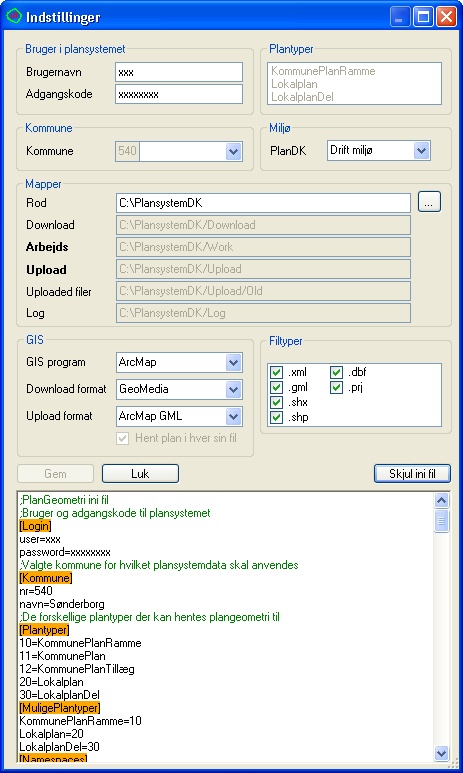Select Lokalplan in the Plantyper list
The height and width of the screenshot is (773, 463).
click(x=294, y=84)
